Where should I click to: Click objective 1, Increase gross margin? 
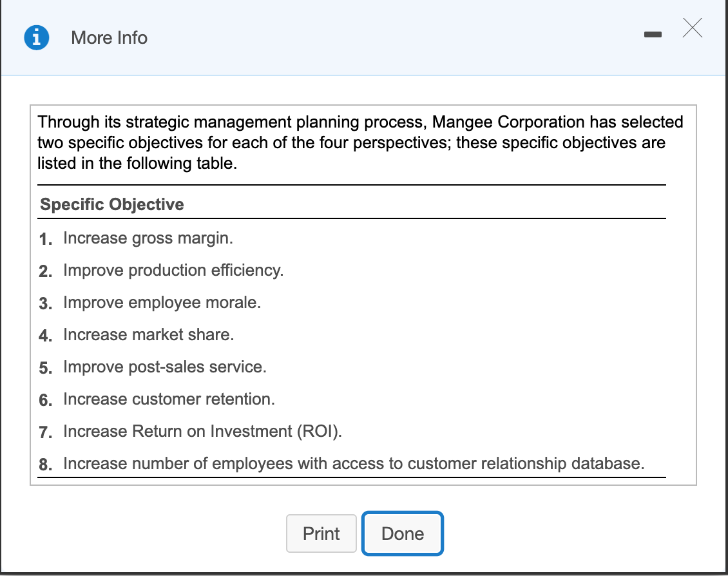[x=148, y=238]
